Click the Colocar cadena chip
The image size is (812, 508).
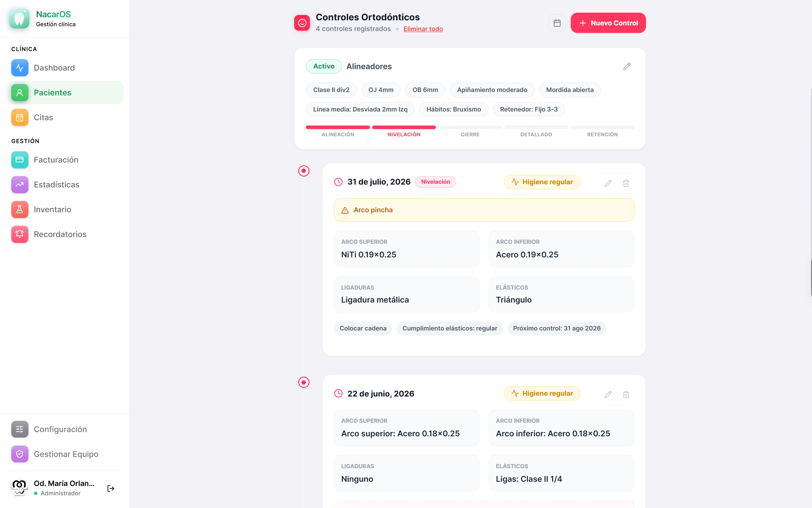[x=363, y=328]
